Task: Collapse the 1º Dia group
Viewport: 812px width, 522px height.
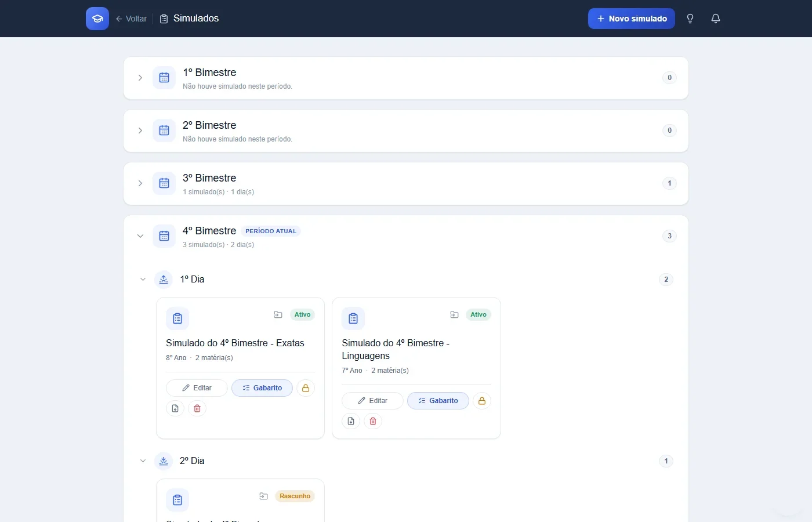Action: pyautogui.click(x=143, y=280)
